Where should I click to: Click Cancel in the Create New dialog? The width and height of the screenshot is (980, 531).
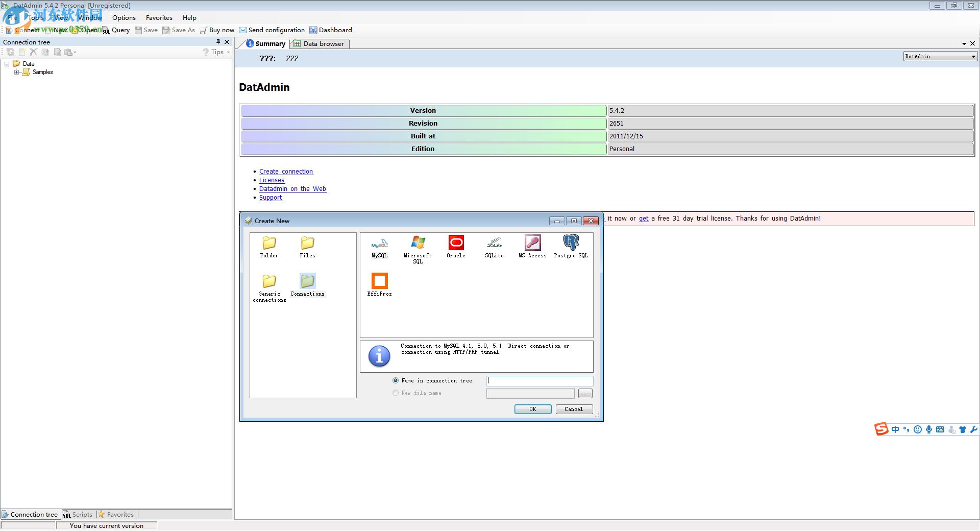(574, 409)
